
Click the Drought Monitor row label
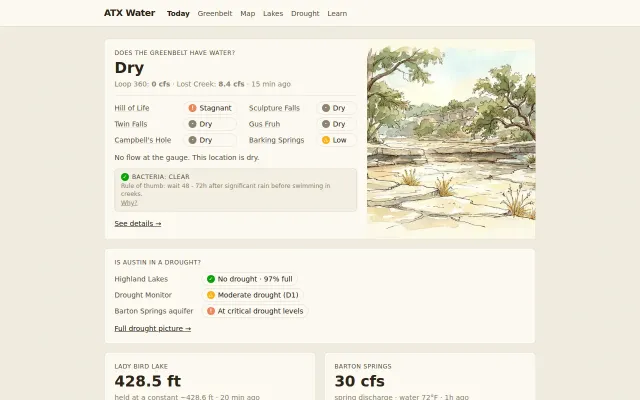click(x=143, y=295)
